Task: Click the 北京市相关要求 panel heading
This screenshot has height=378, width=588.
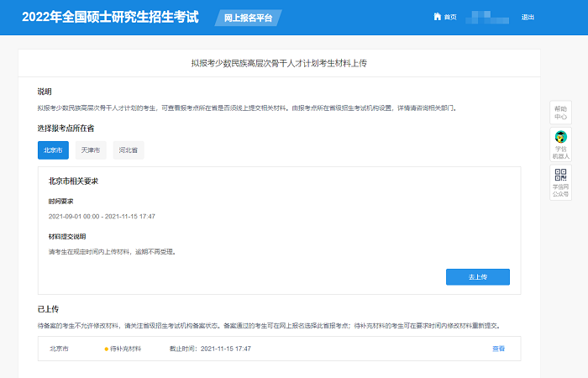Action: pos(80,181)
